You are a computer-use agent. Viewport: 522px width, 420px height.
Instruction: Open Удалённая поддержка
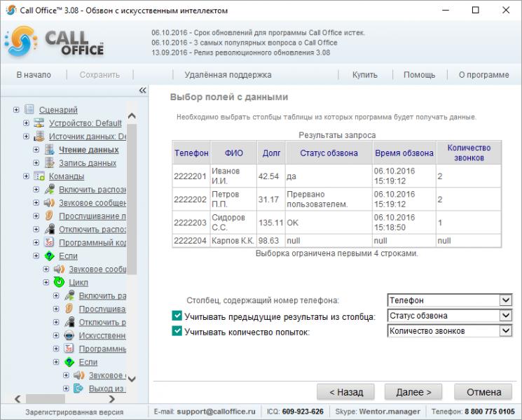pos(228,75)
